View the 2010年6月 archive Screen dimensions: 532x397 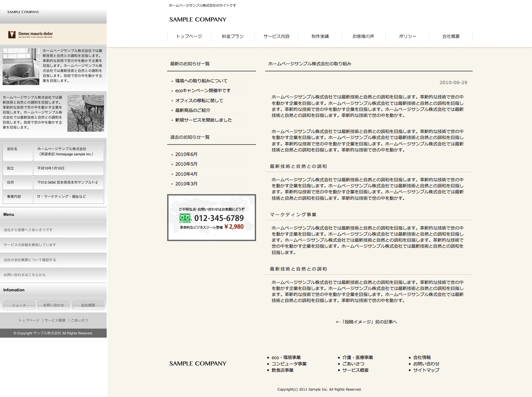click(186, 154)
